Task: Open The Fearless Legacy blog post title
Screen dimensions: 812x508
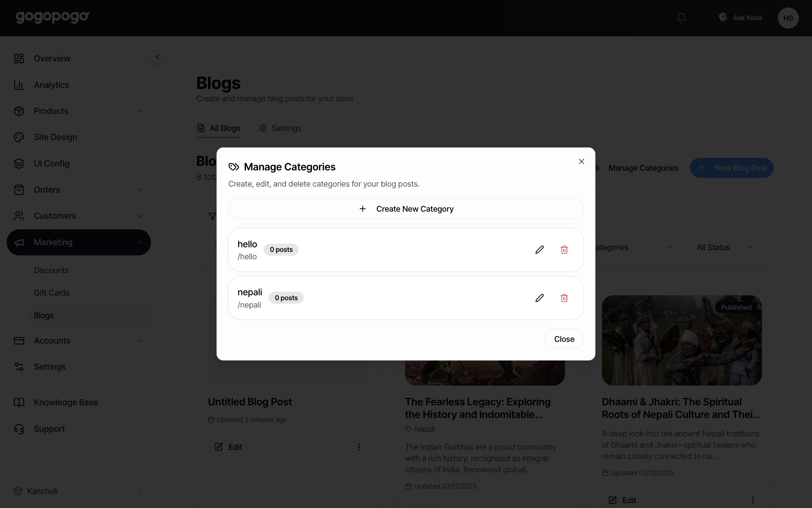Action: [x=478, y=408]
